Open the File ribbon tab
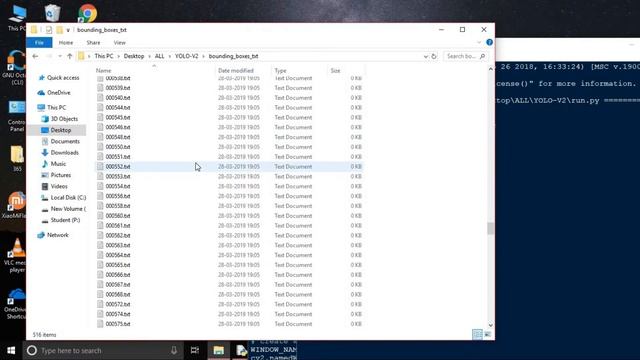This screenshot has height=360, width=640. click(x=39, y=42)
